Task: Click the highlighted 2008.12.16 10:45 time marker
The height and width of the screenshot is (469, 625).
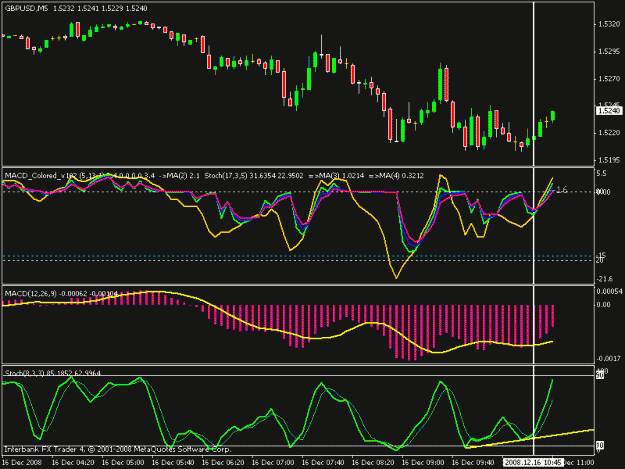Action: 533,463
